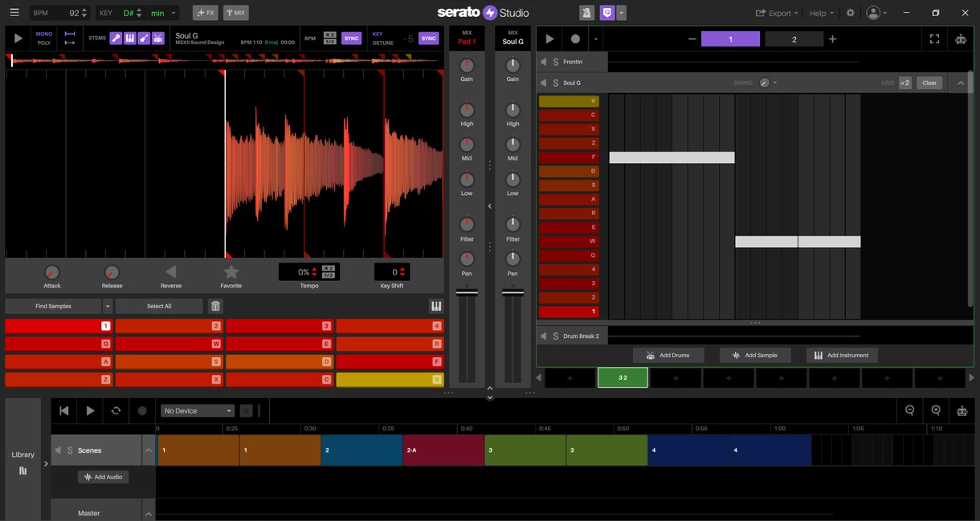Mark sample as Favorite with star
This screenshot has height=521, width=980.
[231, 272]
